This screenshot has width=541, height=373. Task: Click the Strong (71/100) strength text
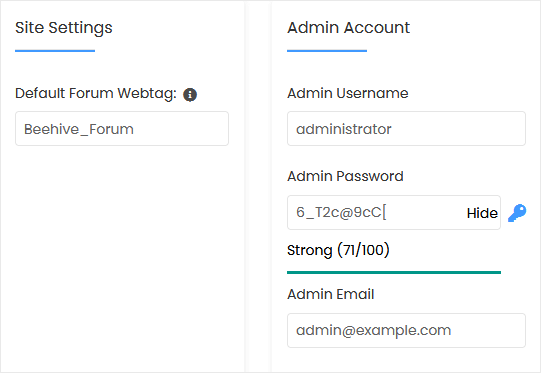[x=338, y=250]
